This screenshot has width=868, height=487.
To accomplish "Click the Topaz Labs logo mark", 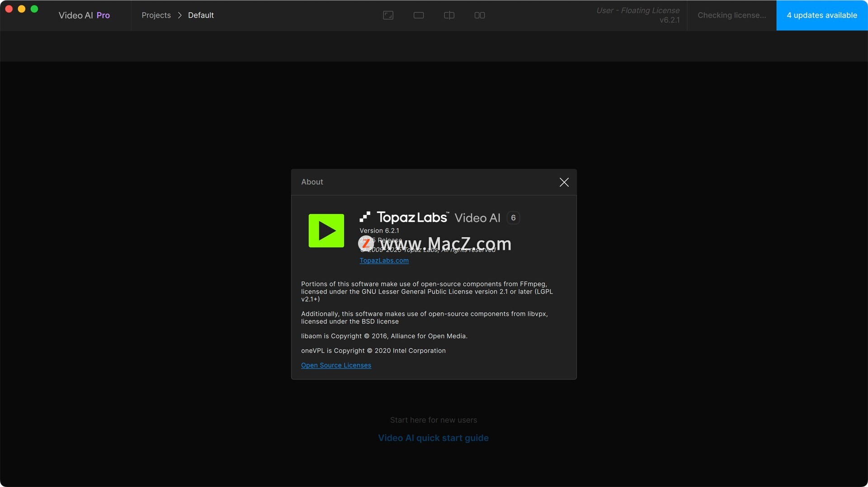I will (x=365, y=217).
